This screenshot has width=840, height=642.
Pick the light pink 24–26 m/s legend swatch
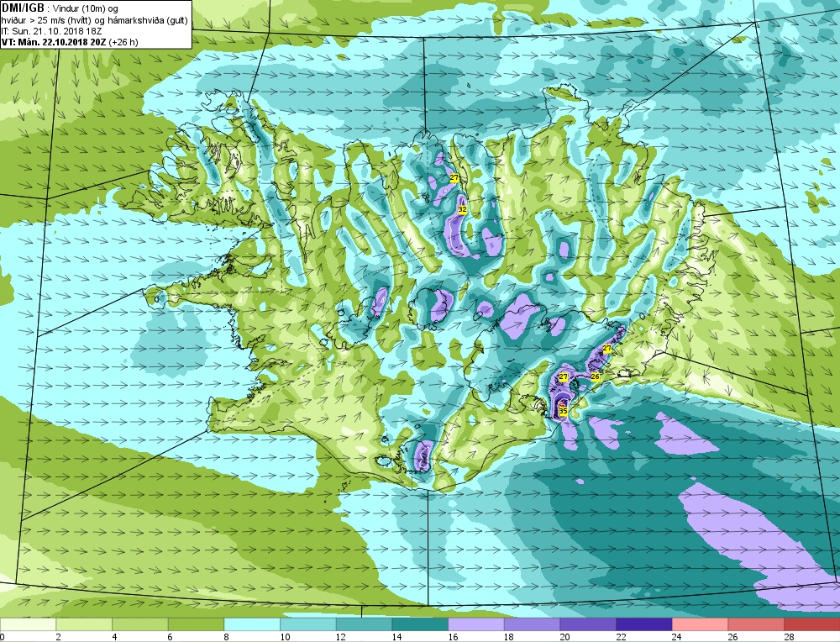click(700, 624)
